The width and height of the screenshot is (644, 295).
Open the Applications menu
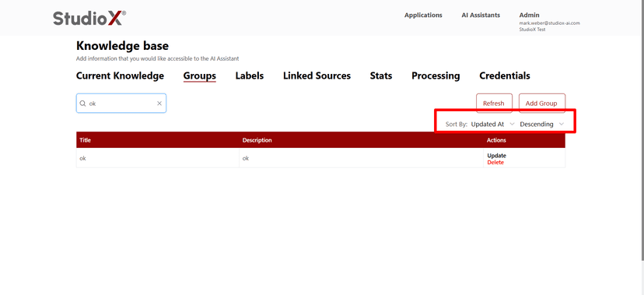point(423,16)
